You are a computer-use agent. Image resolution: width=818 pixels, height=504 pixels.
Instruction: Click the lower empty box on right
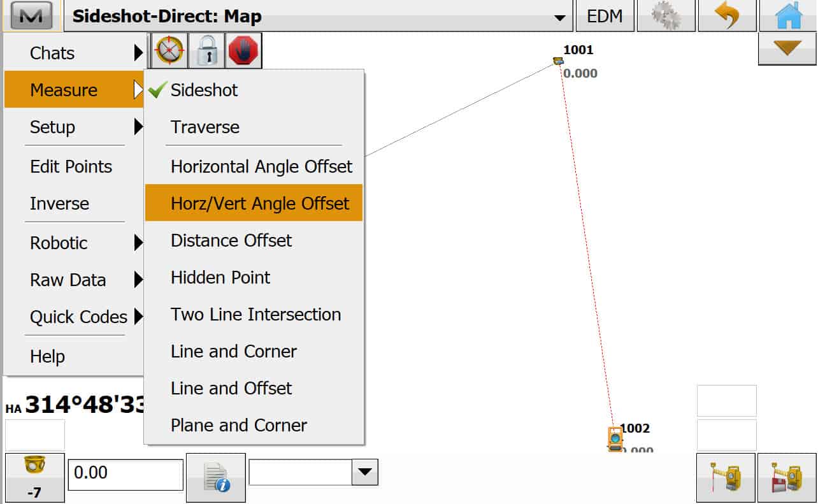pos(726,435)
